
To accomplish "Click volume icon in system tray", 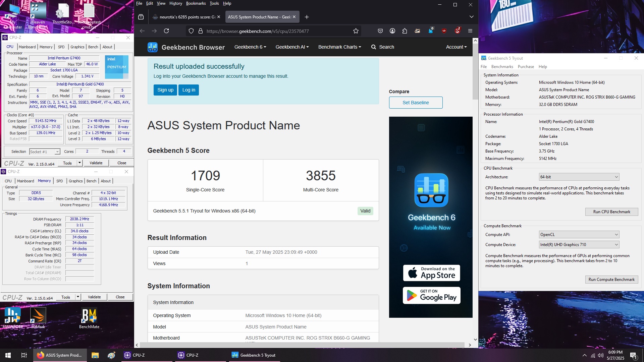I will 601,355.
